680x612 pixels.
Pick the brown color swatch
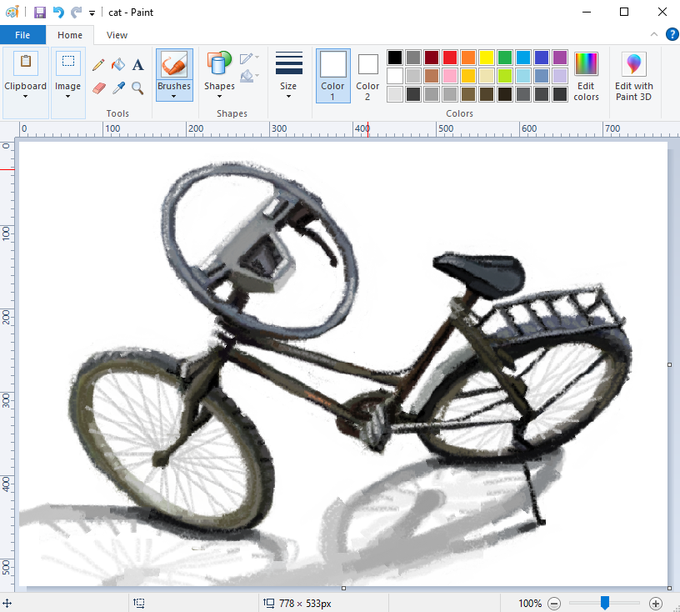point(432,76)
